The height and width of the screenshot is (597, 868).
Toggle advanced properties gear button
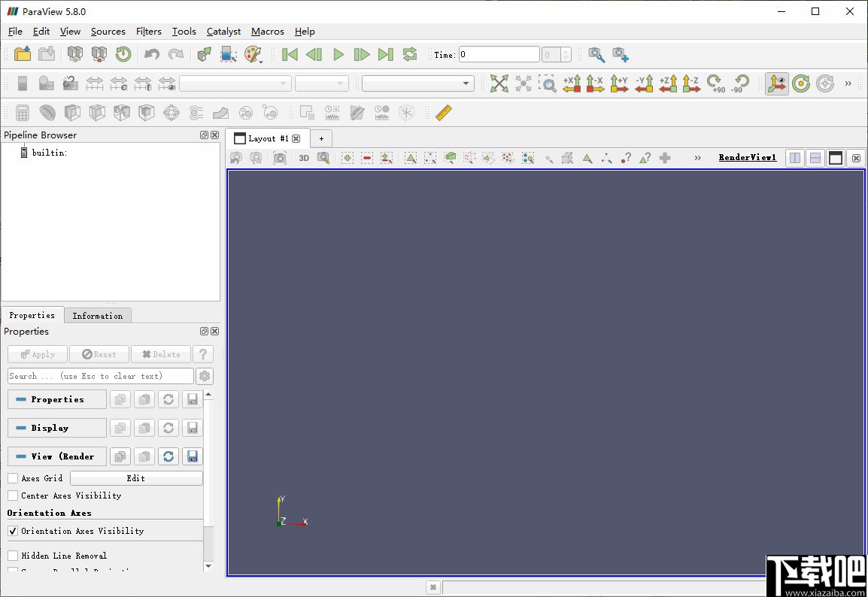pyautogui.click(x=205, y=376)
